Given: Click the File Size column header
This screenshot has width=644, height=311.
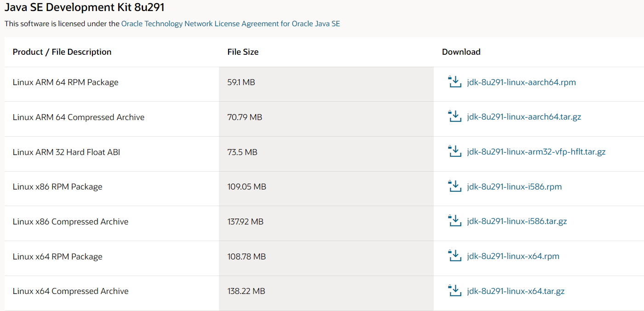Looking at the screenshot, I should coord(243,52).
